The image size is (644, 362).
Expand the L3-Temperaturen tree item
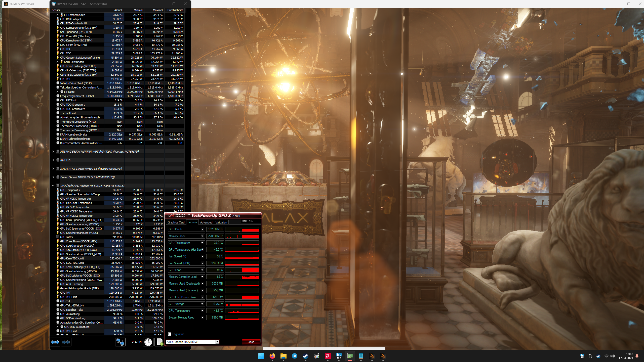click(57, 15)
